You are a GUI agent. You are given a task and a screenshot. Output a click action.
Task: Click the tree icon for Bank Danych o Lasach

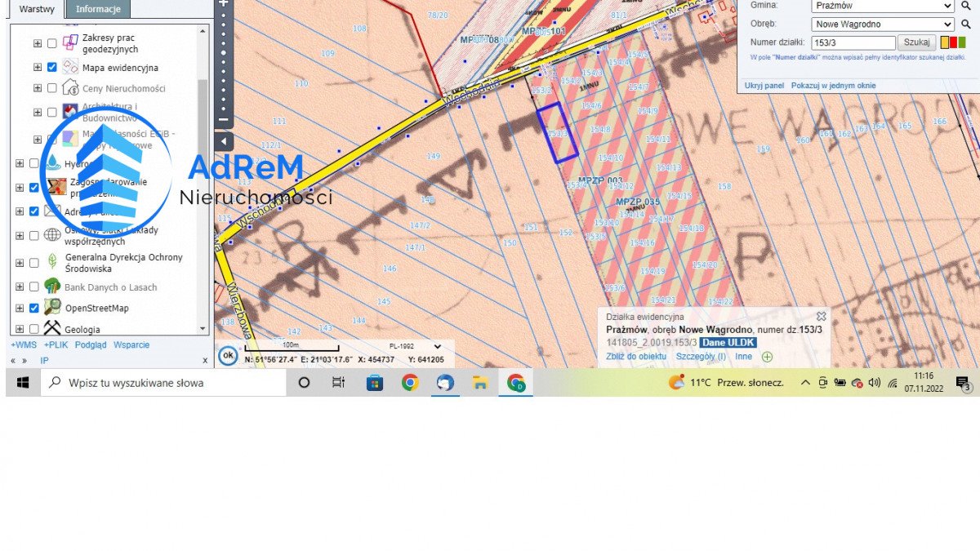(51, 287)
